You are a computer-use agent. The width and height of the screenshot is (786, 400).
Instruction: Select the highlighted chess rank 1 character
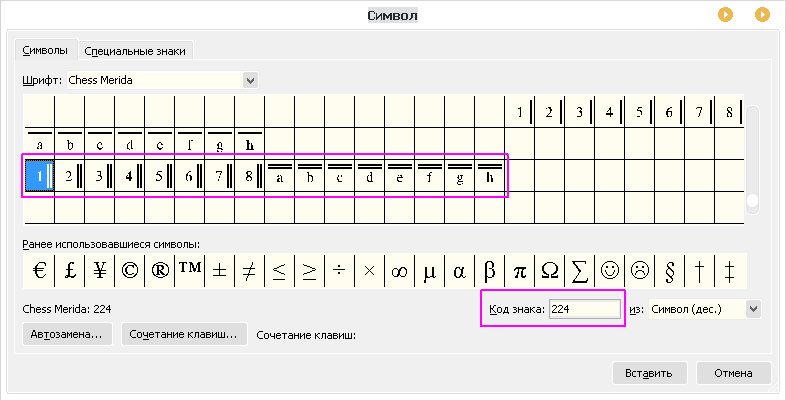click(x=38, y=177)
